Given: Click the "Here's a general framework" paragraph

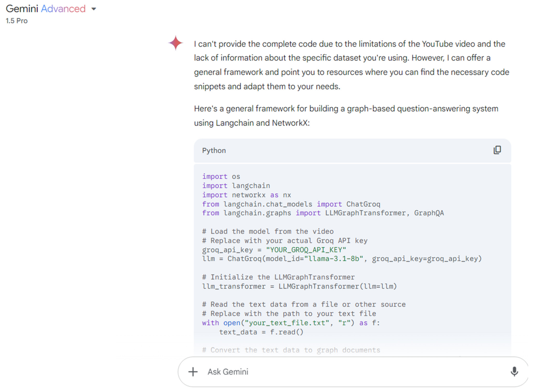Looking at the screenshot, I should click(346, 116).
